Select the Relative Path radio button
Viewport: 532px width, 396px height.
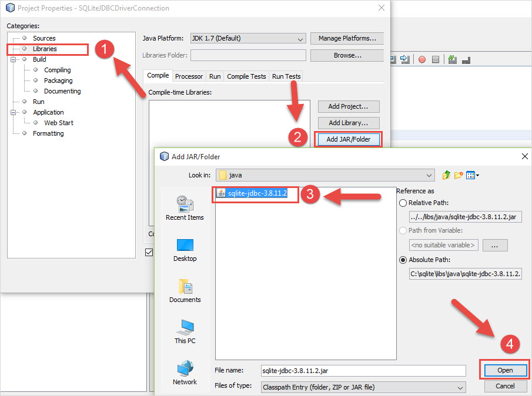(403, 203)
